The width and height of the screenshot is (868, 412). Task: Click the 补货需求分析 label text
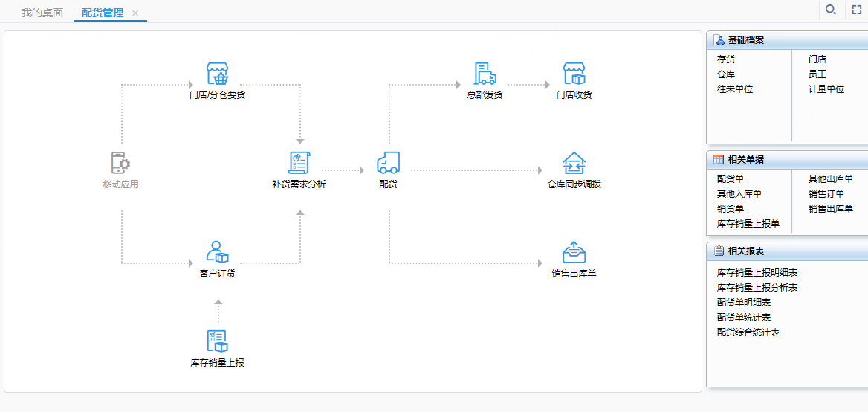click(299, 184)
